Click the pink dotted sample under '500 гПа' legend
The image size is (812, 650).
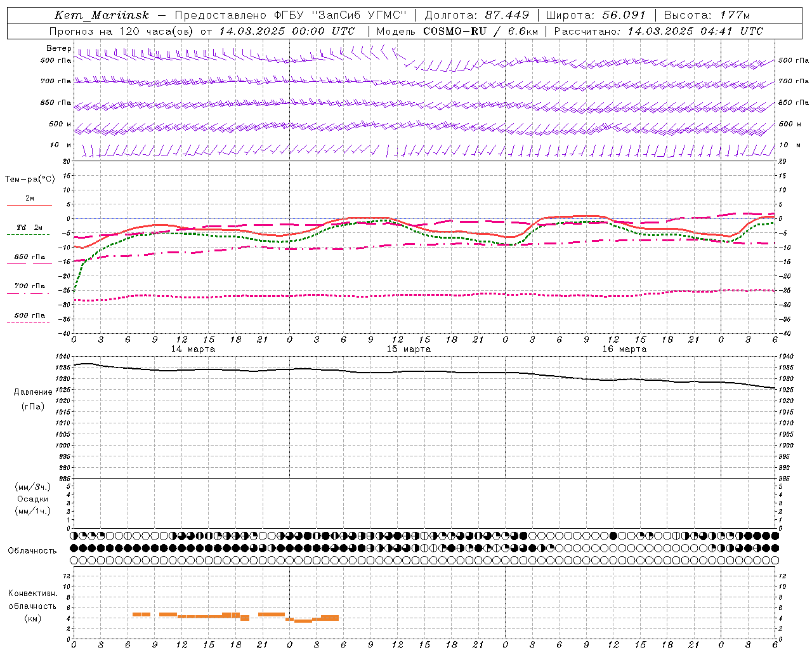[x=28, y=323]
